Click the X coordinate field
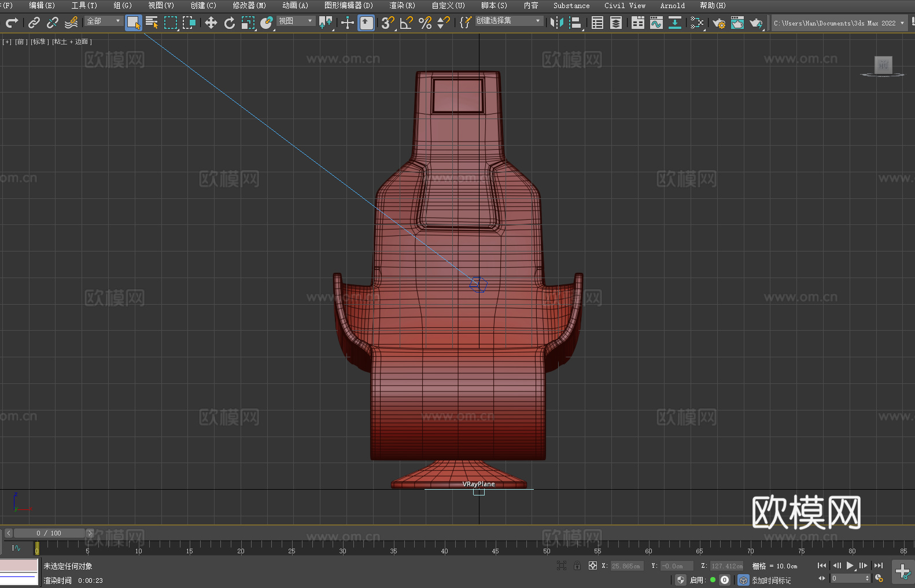The width and height of the screenshot is (915, 588). pos(627,566)
